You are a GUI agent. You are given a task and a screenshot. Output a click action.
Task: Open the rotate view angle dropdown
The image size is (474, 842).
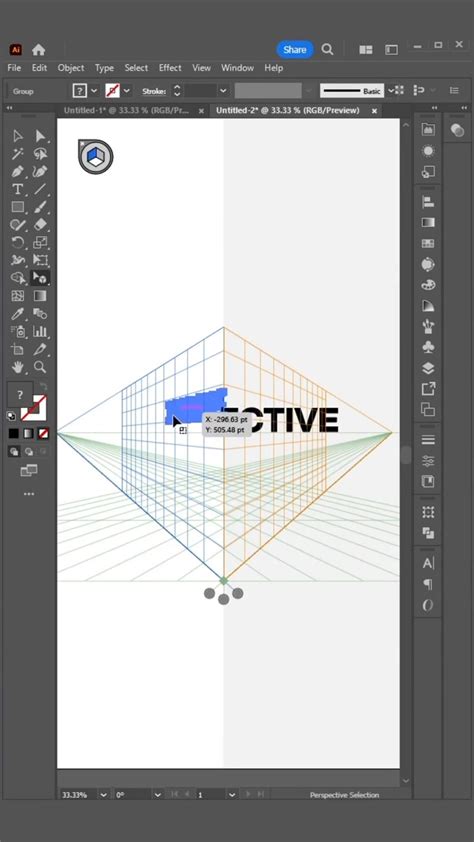click(x=157, y=795)
